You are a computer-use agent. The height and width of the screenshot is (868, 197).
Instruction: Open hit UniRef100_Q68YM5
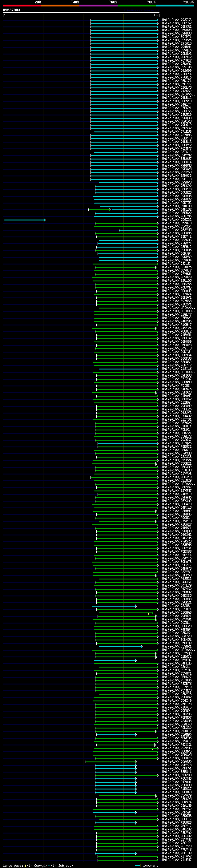pos(177,230)
